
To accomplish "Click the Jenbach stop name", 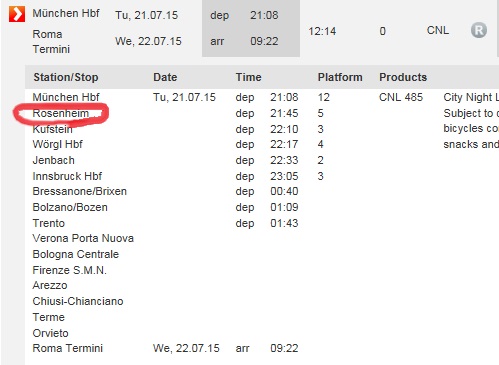I will (x=53, y=160).
